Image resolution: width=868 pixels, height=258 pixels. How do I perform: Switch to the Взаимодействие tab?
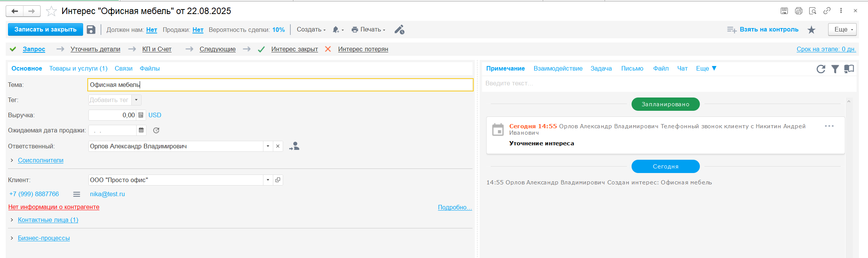click(x=558, y=68)
